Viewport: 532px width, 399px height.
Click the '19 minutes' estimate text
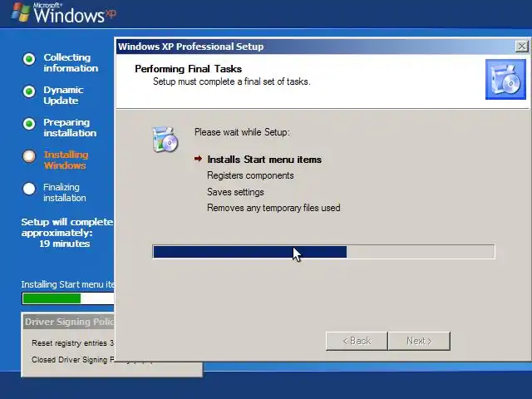(65, 244)
